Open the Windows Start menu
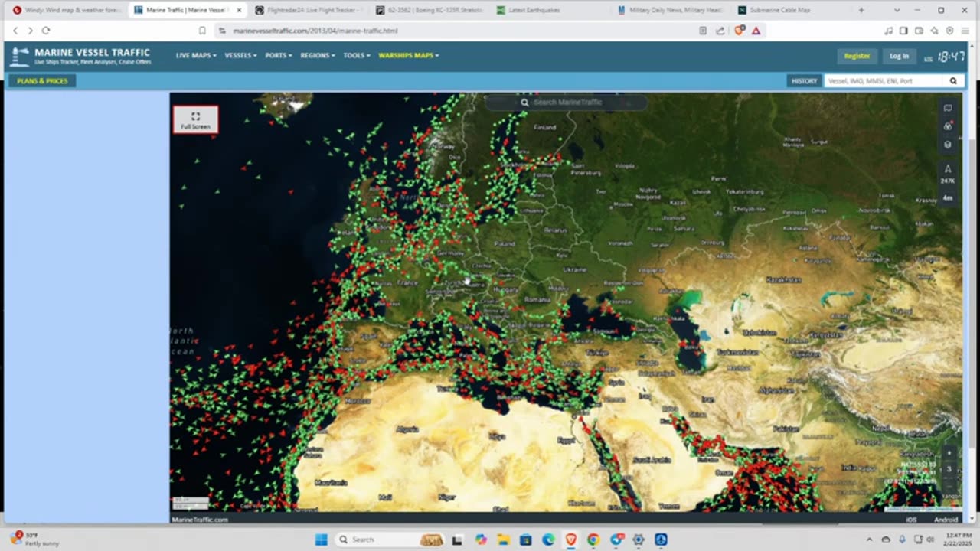 click(322, 540)
